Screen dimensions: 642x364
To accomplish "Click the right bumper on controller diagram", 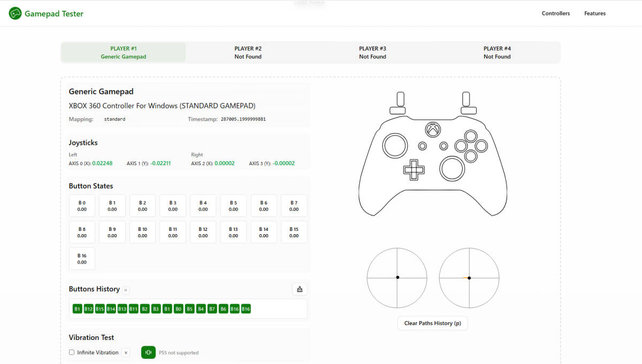I will point(468,110).
